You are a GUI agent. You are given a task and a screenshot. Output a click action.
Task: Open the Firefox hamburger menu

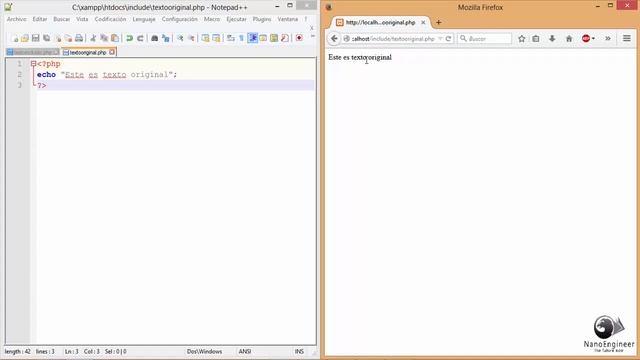[x=627, y=39]
